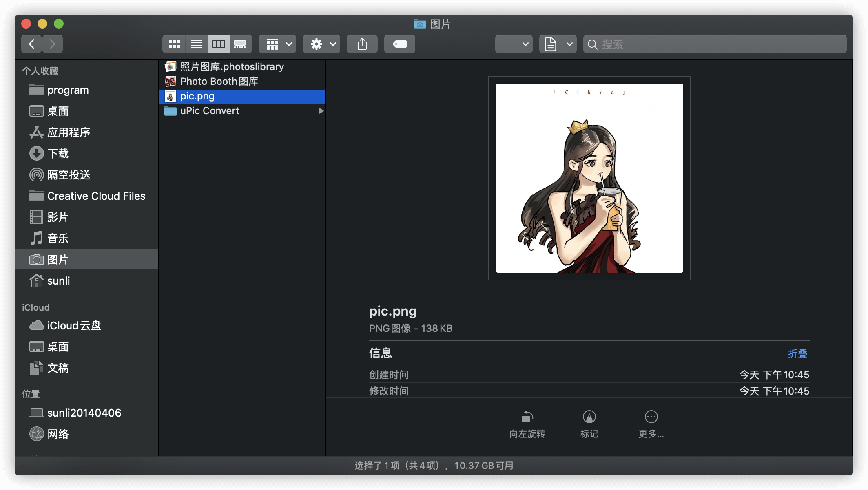Open the empty path dropdown in toolbar
The image size is (868, 490).
[x=514, y=44]
